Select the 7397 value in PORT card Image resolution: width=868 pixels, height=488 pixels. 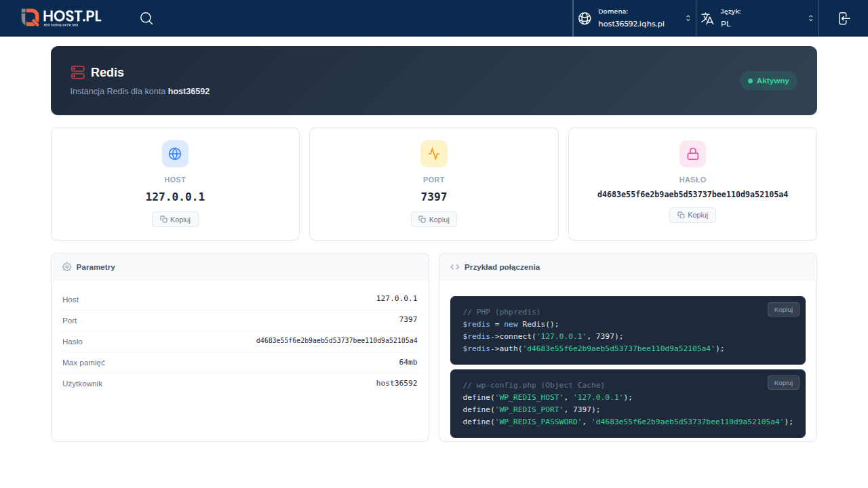coord(434,197)
